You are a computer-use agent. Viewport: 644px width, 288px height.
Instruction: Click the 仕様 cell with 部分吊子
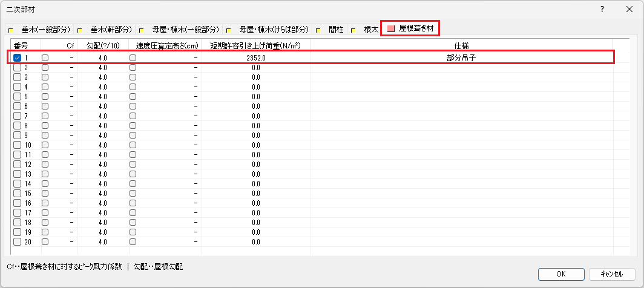tap(461, 57)
